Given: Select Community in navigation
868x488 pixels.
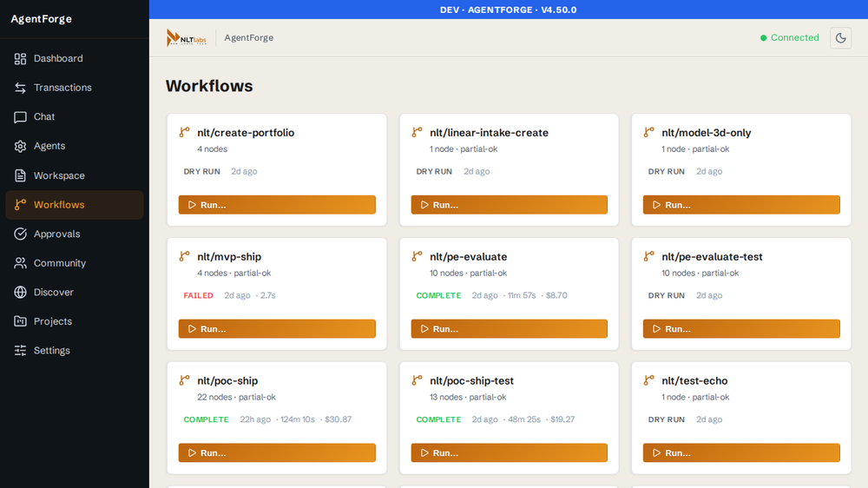Looking at the screenshot, I should point(75,263).
